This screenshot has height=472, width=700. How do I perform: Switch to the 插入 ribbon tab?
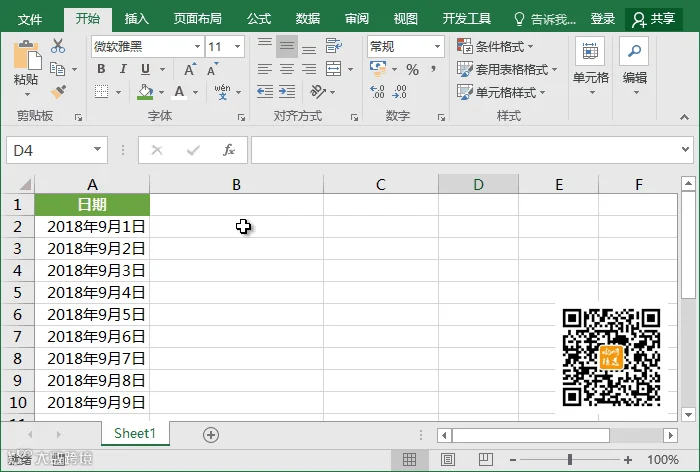point(136,19)
